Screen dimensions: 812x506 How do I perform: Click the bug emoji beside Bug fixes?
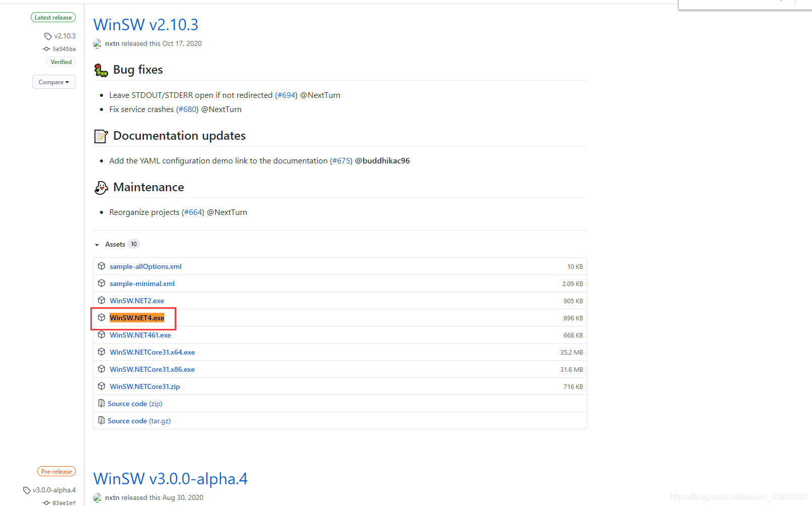click(x=101, y=70)
